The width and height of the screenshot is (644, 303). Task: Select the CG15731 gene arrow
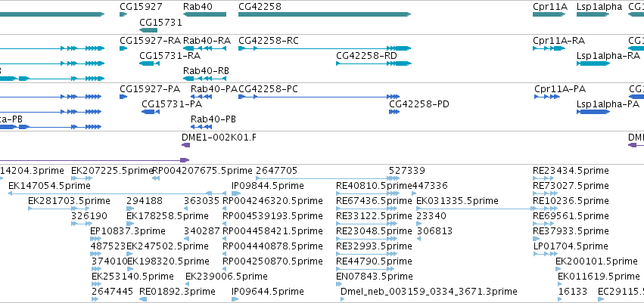(148, 30)
